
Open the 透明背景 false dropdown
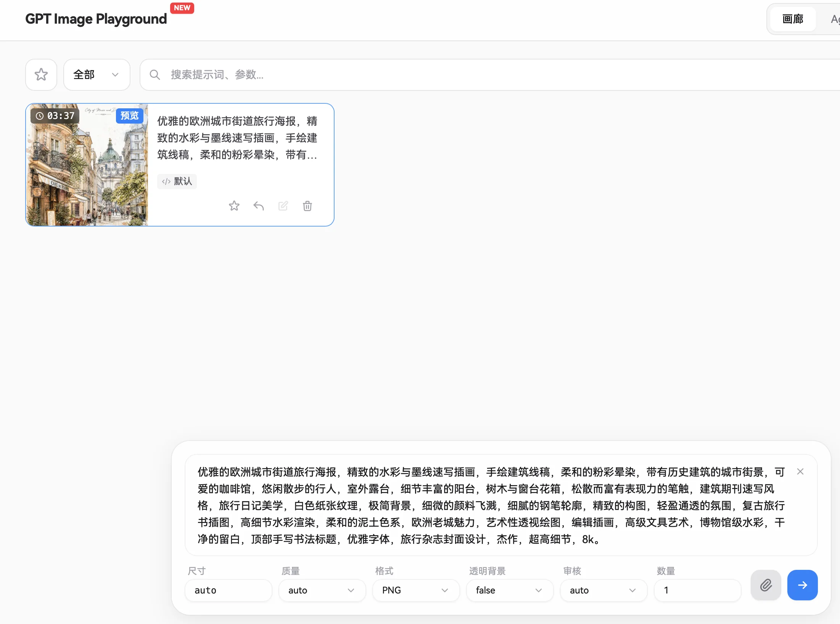click(x=510, y=590)
